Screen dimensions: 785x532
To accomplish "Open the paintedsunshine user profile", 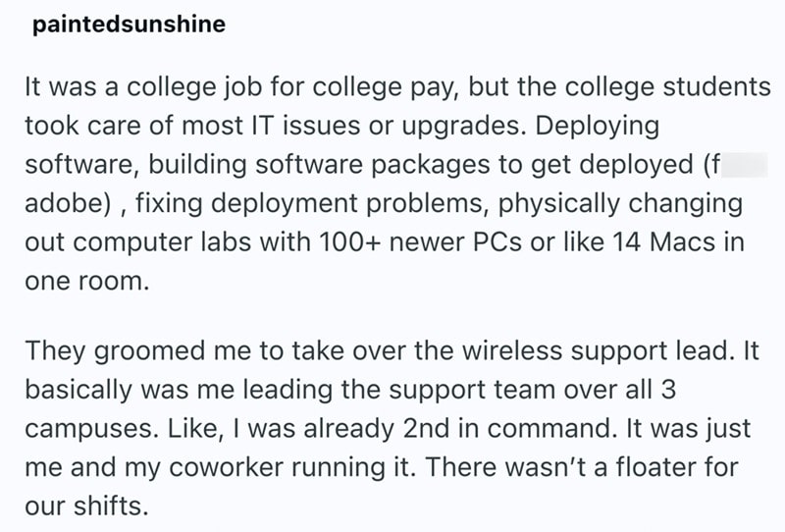I will pyautogui.click(x=128, y=26).
